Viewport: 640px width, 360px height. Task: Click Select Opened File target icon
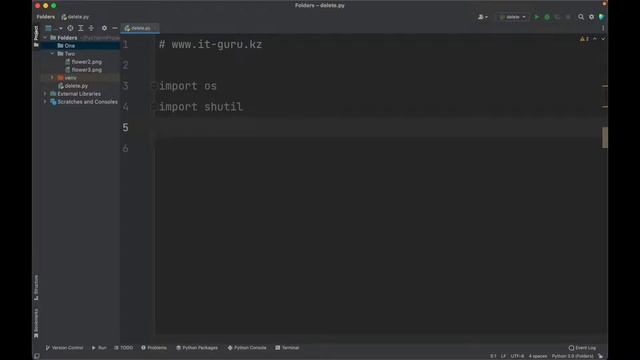tap(70, 28)
